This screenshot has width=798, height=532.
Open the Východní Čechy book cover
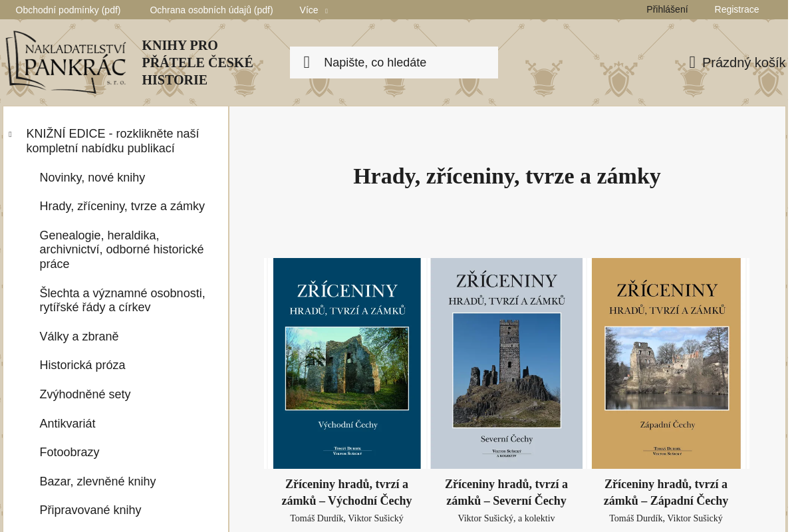[347, 363]
